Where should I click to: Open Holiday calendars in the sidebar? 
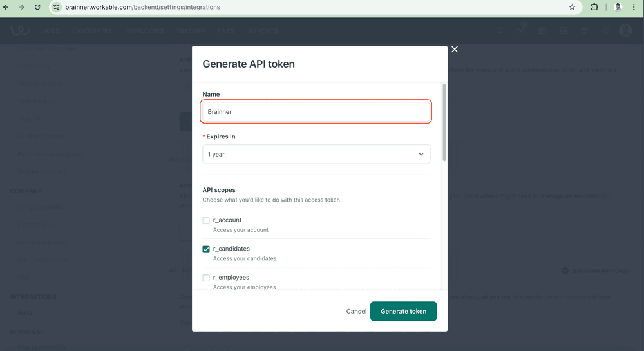[x=43, y=137]
